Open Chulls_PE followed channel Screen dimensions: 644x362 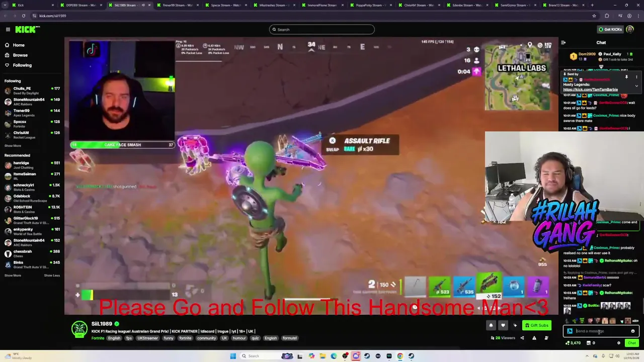pos(32,90)
